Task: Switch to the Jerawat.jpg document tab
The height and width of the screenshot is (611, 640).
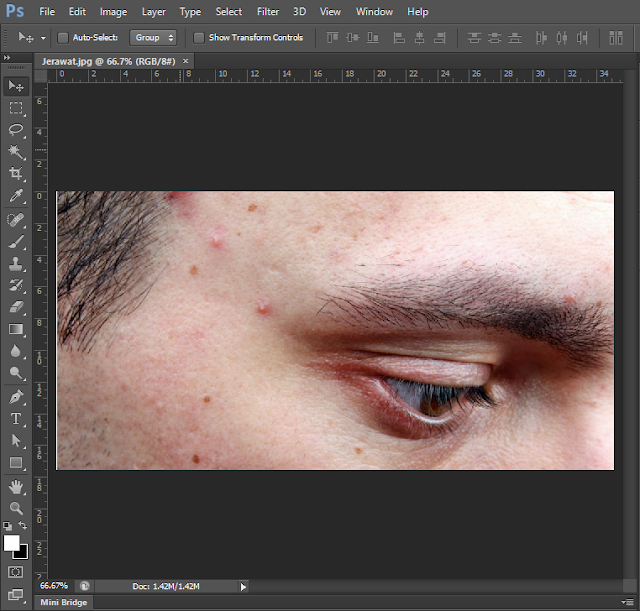Action: (x=108, y=62)
